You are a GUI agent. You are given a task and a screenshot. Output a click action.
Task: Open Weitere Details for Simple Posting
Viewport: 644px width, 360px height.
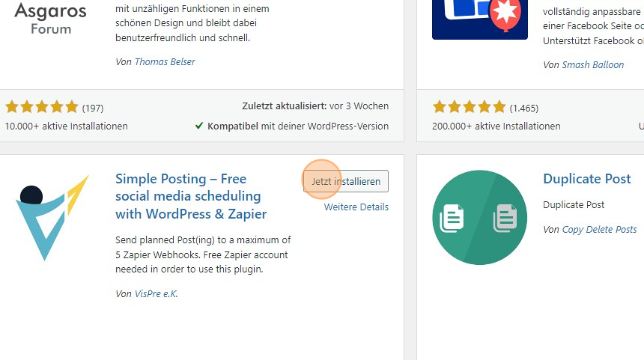pyautogui.click(x=356, y=207)
